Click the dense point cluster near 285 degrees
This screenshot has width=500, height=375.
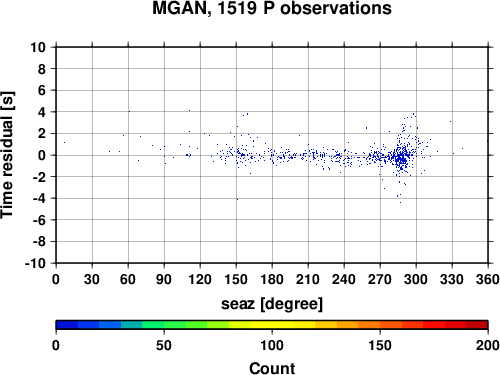tap(401, 157)
